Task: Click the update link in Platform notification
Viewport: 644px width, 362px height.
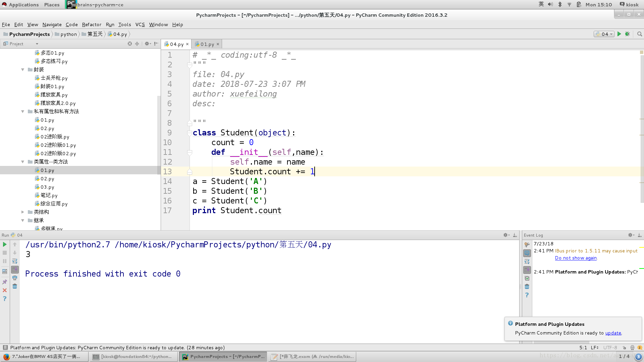Action: pos(613,333)
